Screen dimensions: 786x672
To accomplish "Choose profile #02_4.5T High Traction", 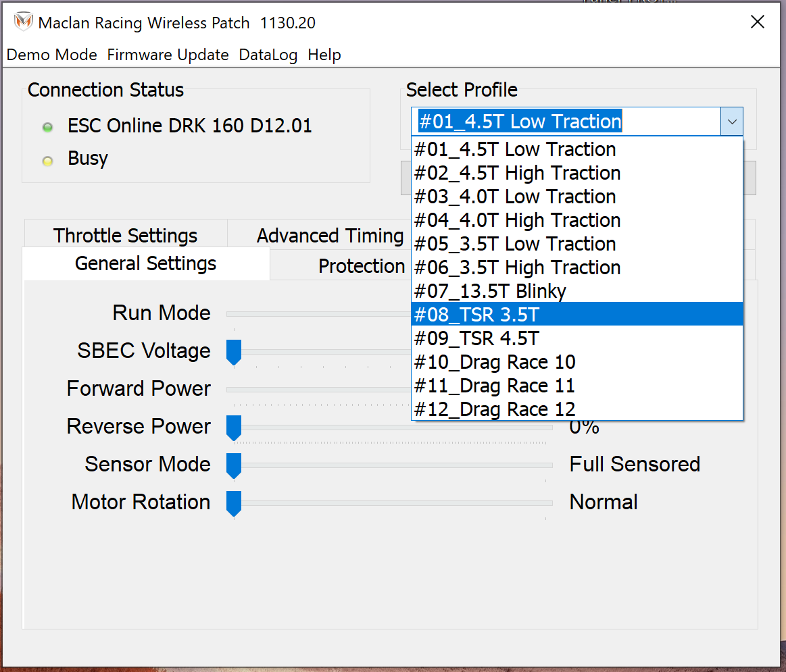I will click(x=577, y=173).
